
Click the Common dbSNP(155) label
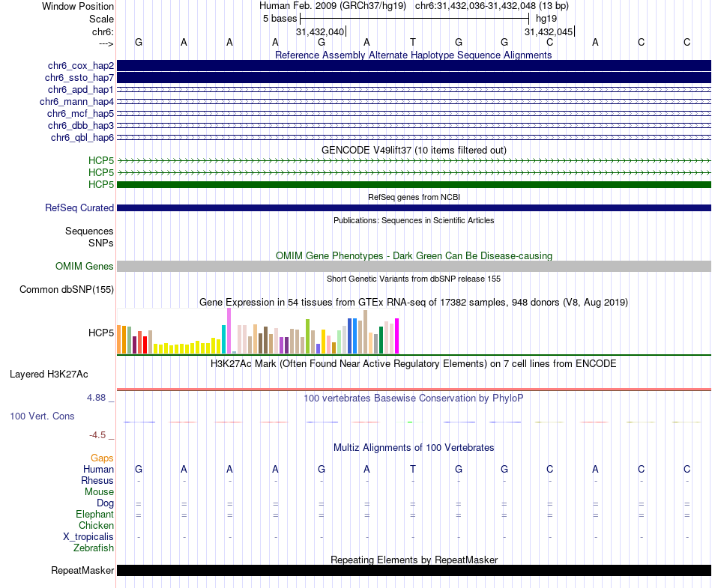click(67, 289)
